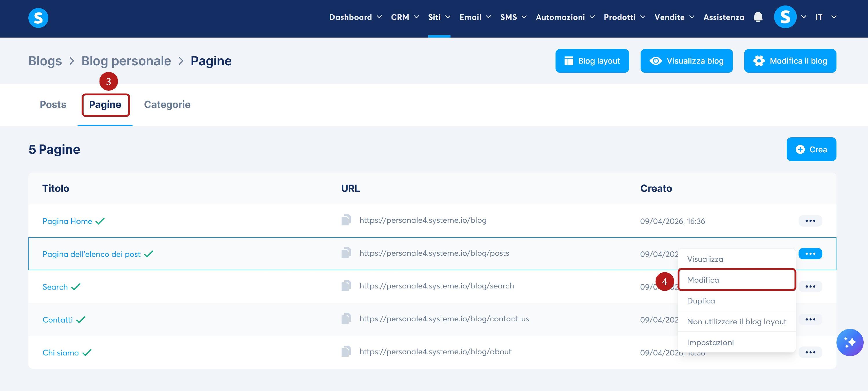The image size is (868, 391).
Task: Choose Modifica in the context menu
Action: (x=737, y=280)
